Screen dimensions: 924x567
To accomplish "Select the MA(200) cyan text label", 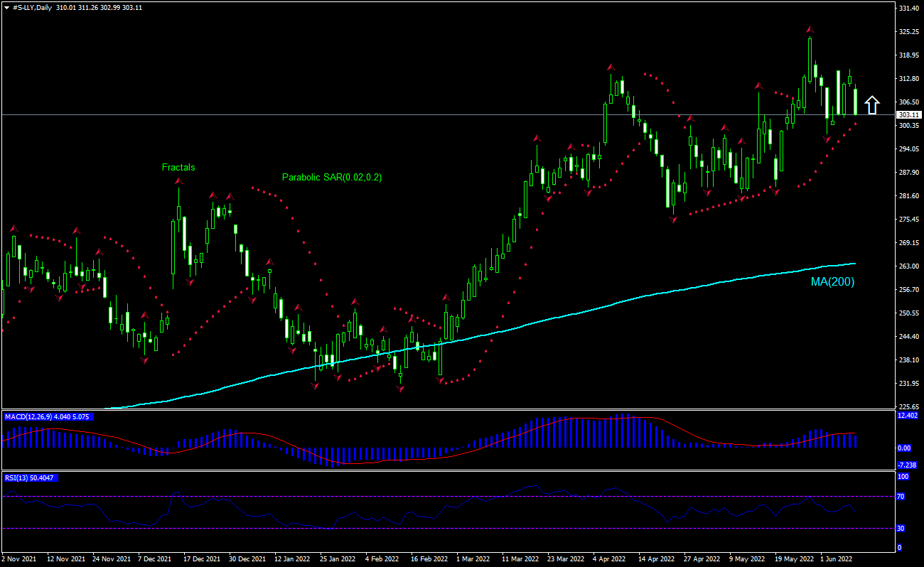I will point(832,281).
